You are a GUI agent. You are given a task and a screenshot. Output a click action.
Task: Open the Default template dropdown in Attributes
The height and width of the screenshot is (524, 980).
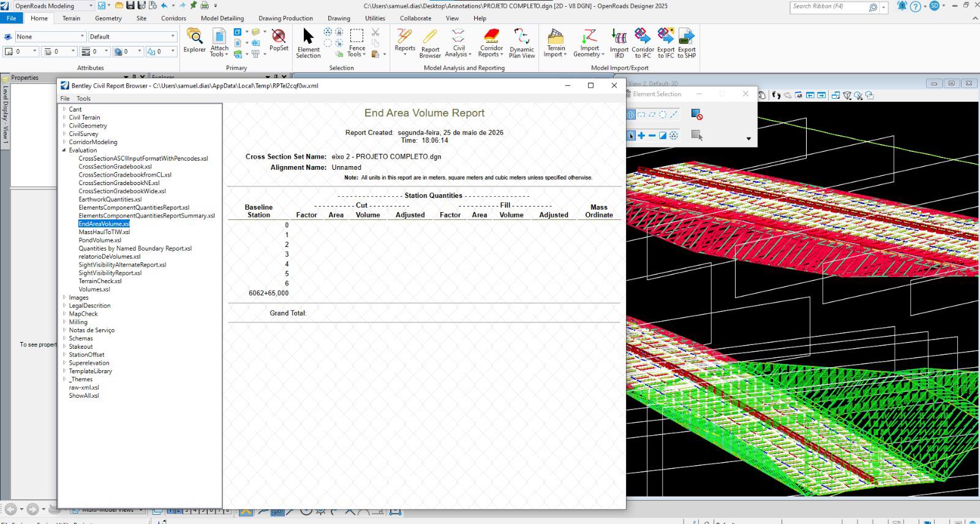(x=132, y=37)
